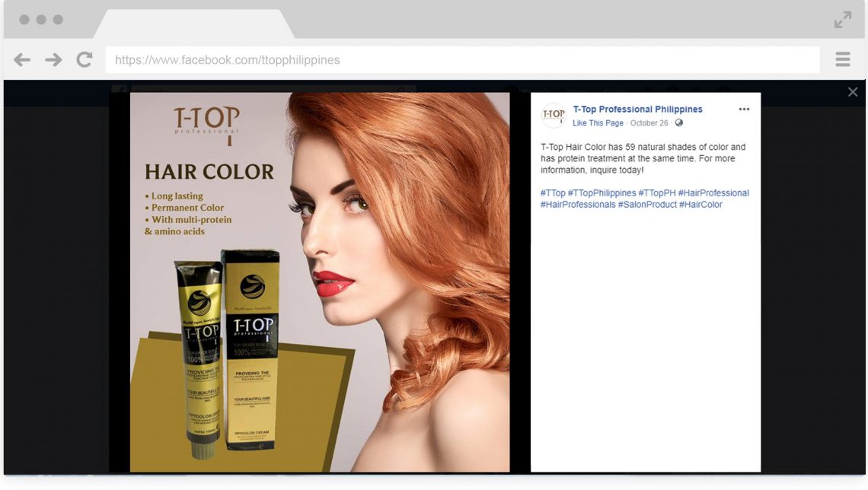Screen dimensions: 868x490
Task: Open the #SalonProduct hashtag
Action: click(x=647, y=205)
